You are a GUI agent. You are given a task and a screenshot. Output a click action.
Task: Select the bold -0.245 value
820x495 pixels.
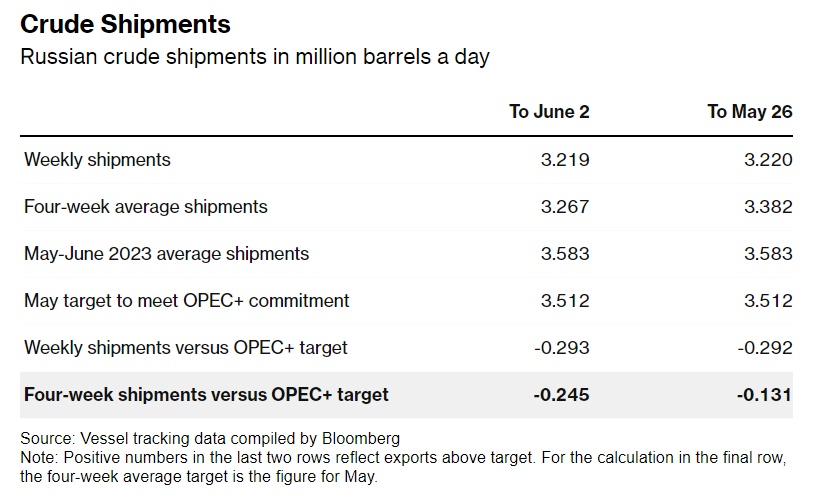click(563, 395)
